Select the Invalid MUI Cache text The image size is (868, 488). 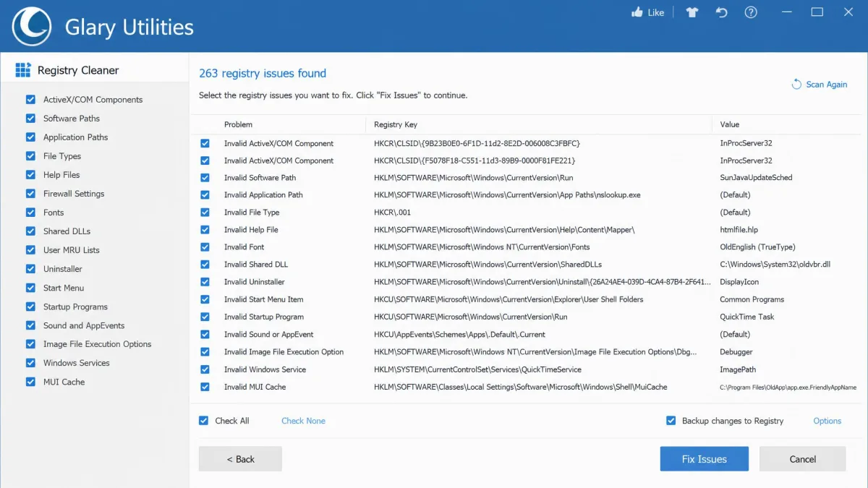click(x=255, y=387)
